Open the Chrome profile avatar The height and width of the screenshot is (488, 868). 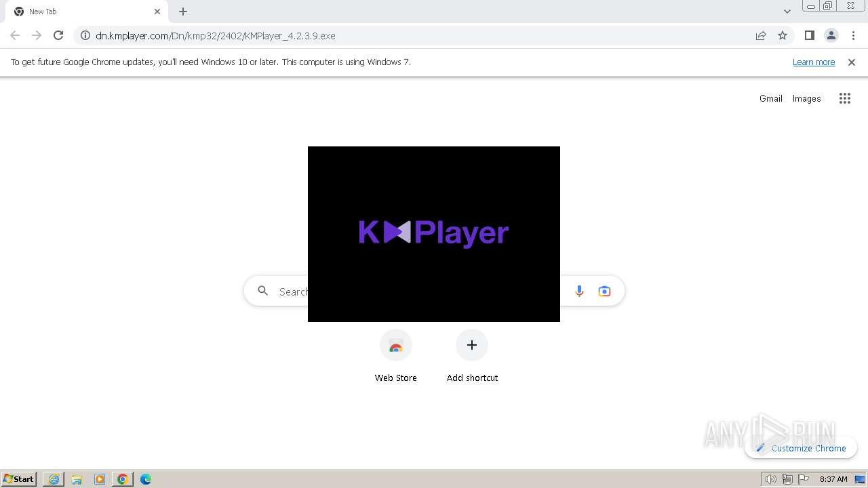click(x=831, y=35)
